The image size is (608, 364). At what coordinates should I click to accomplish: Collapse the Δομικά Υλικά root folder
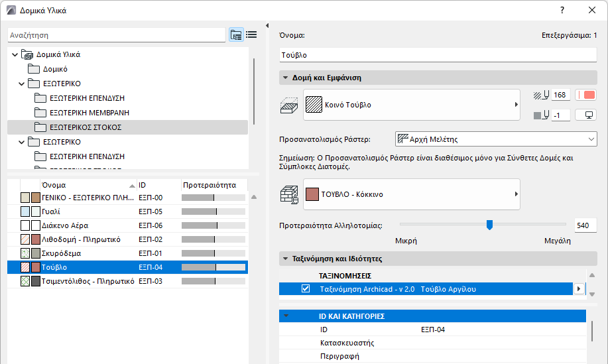15,54
